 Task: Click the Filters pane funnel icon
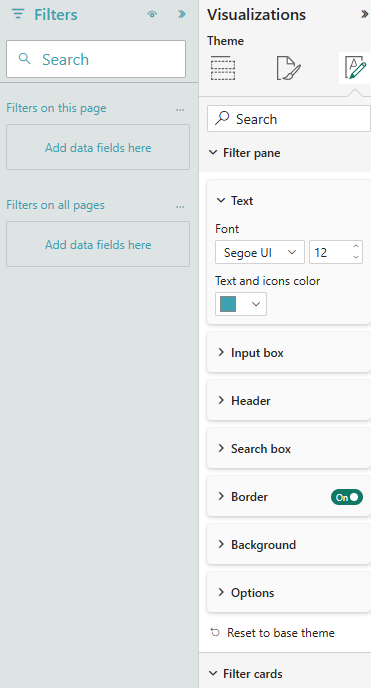18,14
